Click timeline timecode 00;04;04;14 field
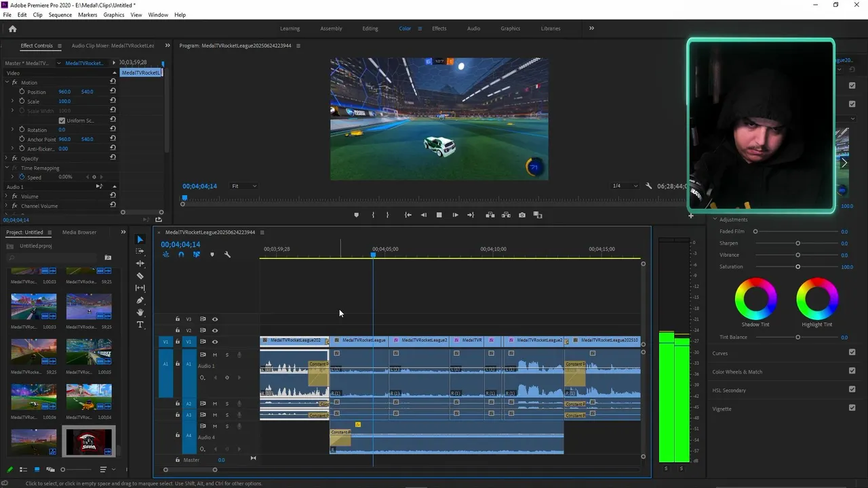Image resolution: width=868 pixels, height=488 pixels. [x=180, y=244]
